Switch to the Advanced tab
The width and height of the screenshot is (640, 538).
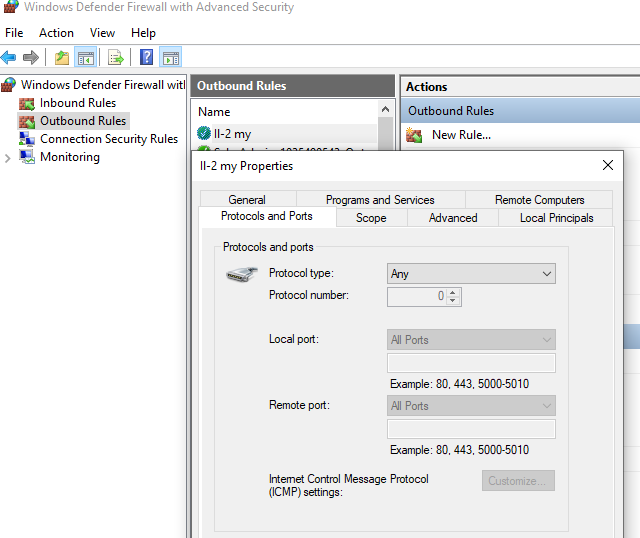click(453, 218)
